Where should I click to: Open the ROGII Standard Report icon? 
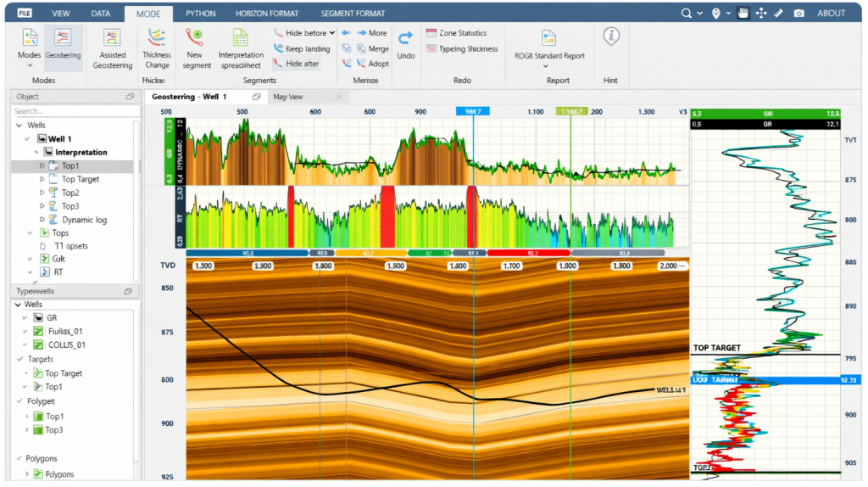548,37
